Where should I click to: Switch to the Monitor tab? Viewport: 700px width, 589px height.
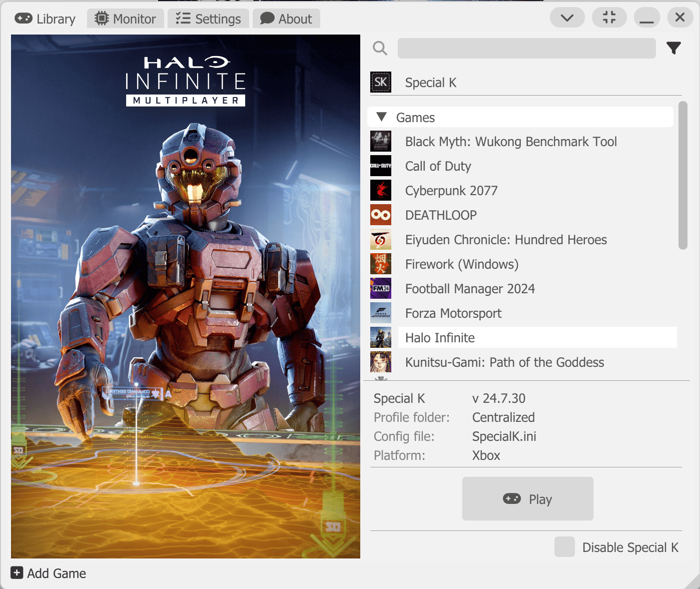coord(126,19)
